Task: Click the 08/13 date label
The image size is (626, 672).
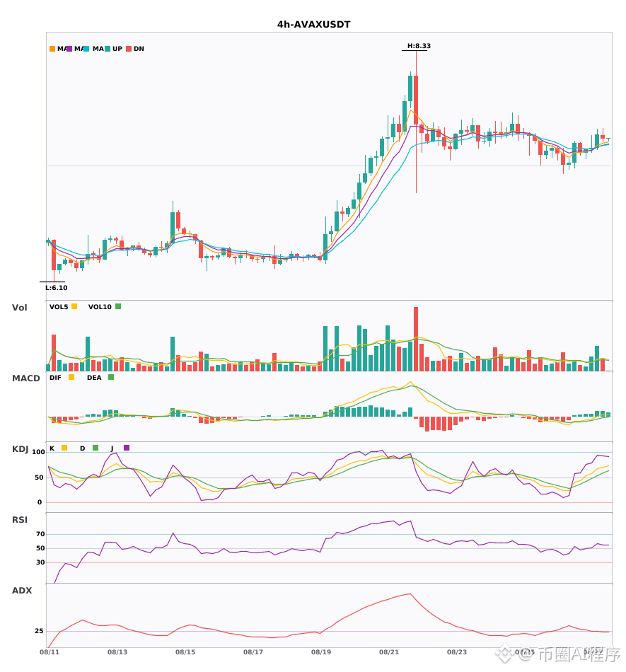Action: click(117, 652)
